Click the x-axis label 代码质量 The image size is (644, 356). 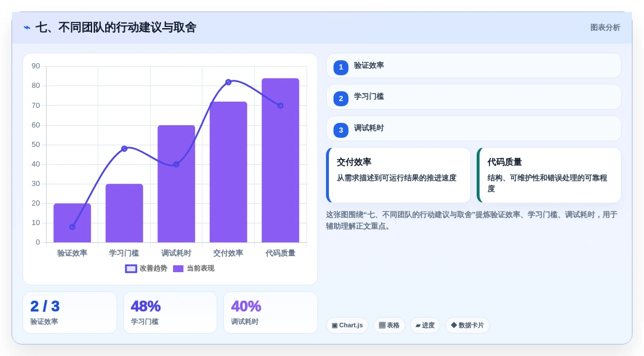click(x=281, y=253)
